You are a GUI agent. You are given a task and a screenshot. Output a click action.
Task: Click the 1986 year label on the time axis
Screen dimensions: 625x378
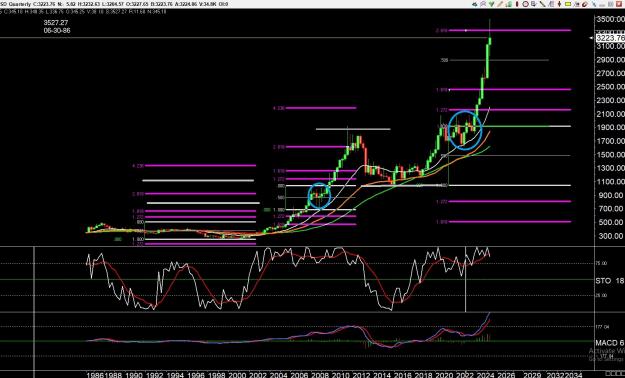[95, 375]
